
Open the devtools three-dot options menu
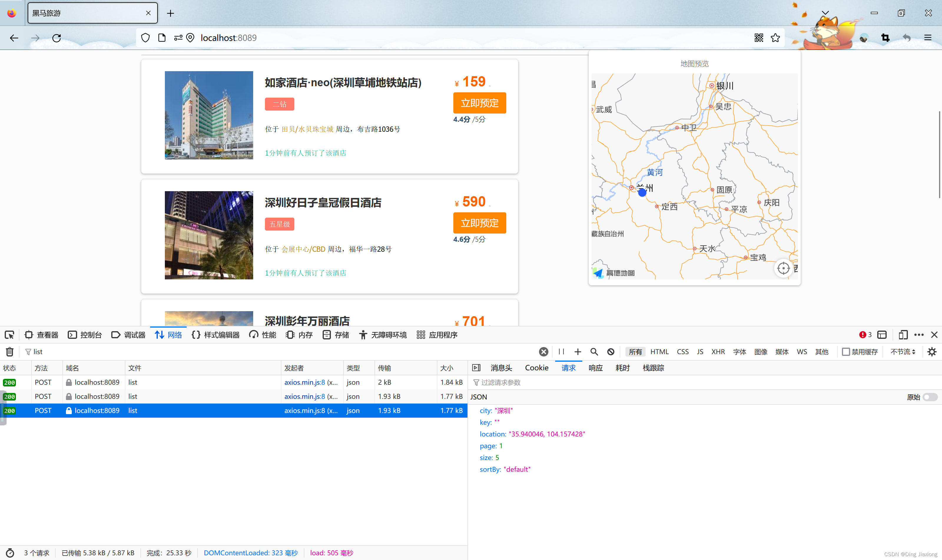(x=919, y=335)
